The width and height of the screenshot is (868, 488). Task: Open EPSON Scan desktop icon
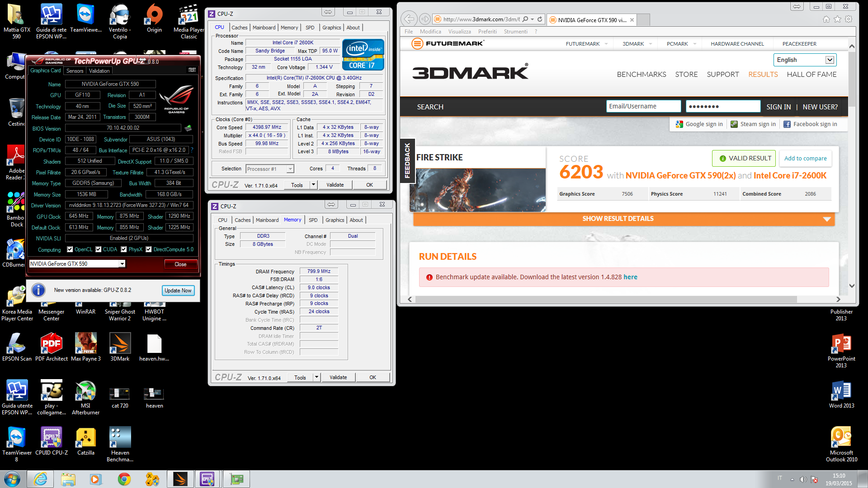17,347
